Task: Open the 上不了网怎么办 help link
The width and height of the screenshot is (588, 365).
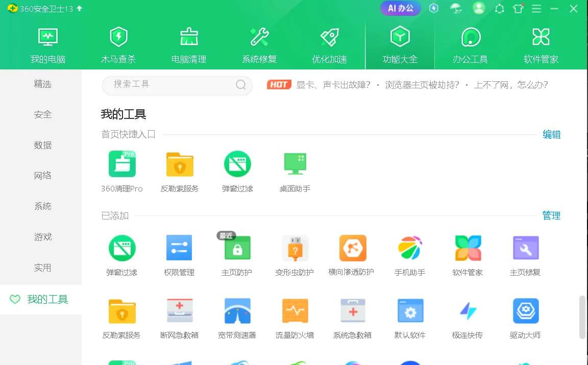Action: click(509, 85)
